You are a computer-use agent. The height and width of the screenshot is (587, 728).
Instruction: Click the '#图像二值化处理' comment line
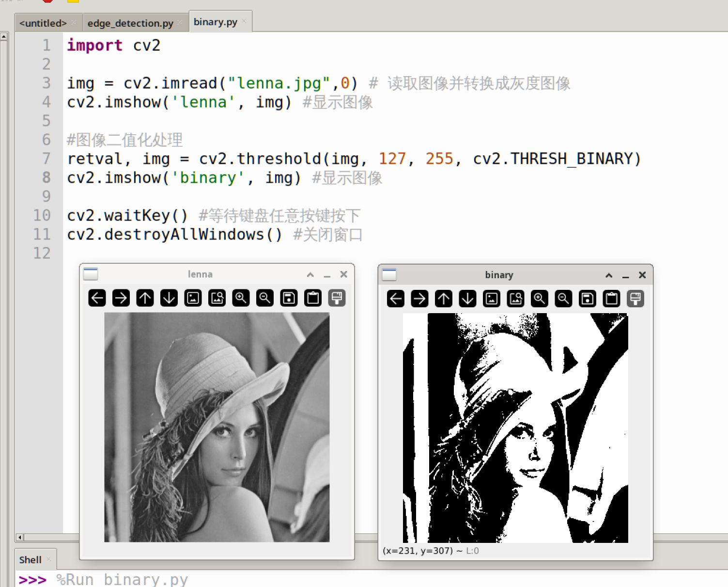[124, 140]
